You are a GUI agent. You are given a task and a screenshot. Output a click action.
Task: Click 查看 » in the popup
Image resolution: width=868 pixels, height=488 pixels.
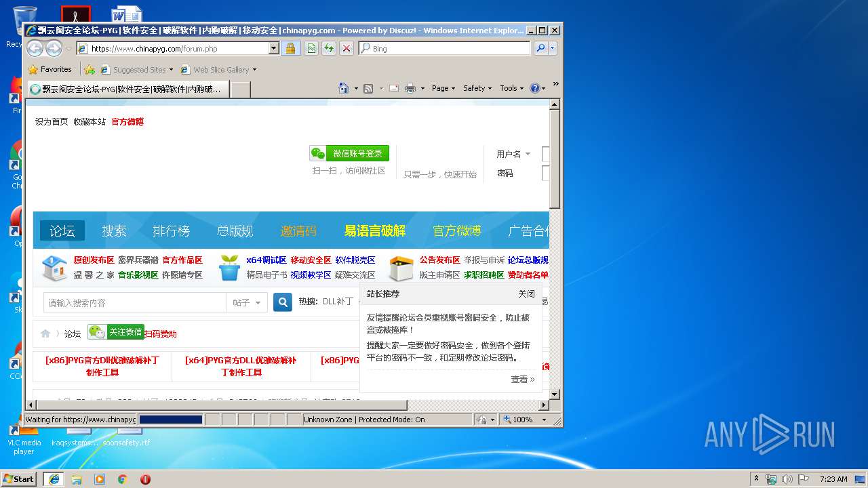point(522,379)
